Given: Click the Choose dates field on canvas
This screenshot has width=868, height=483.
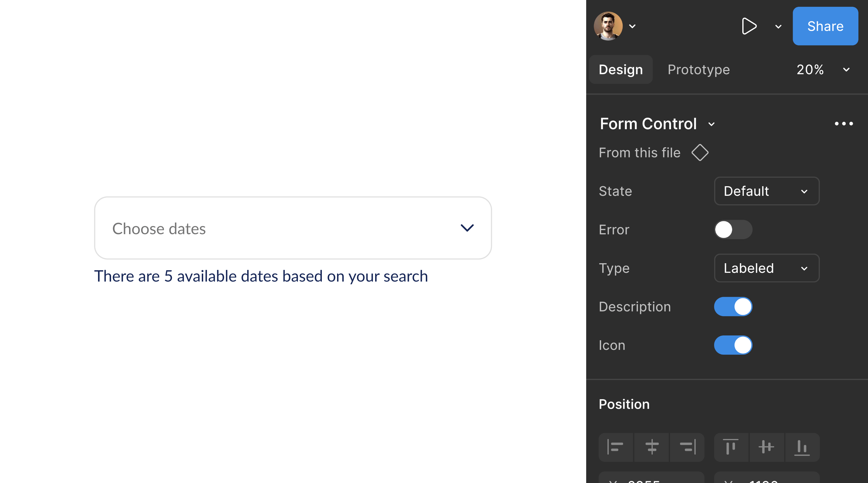Looking at the screenshot, I should point(293,228).
